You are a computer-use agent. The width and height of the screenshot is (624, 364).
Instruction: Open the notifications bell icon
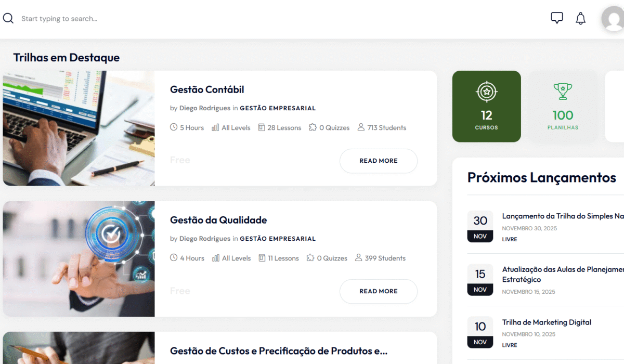580,19
